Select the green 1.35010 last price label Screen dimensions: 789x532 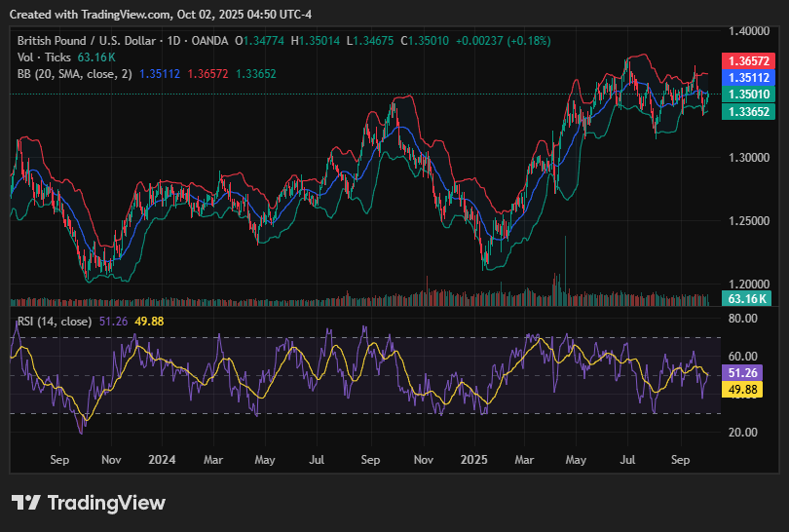coord(746,95)
